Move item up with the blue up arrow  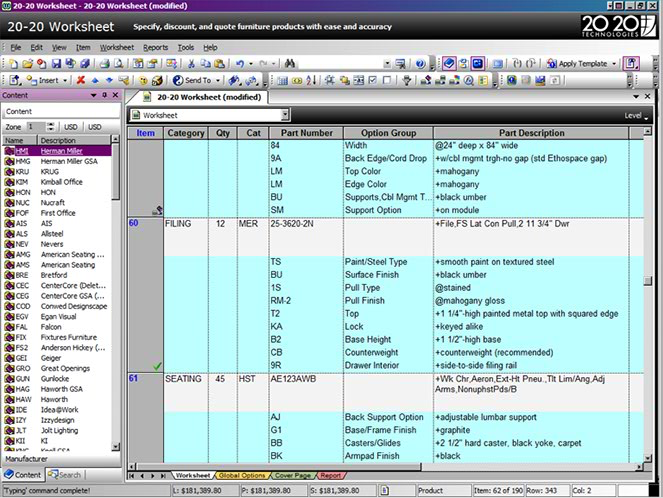[95, 80]
